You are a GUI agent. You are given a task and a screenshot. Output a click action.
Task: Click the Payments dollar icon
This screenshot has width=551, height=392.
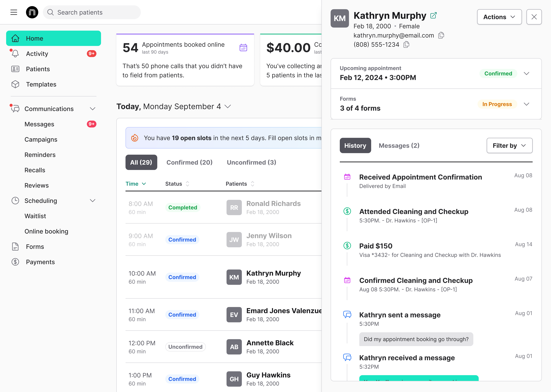coord(15,262)
